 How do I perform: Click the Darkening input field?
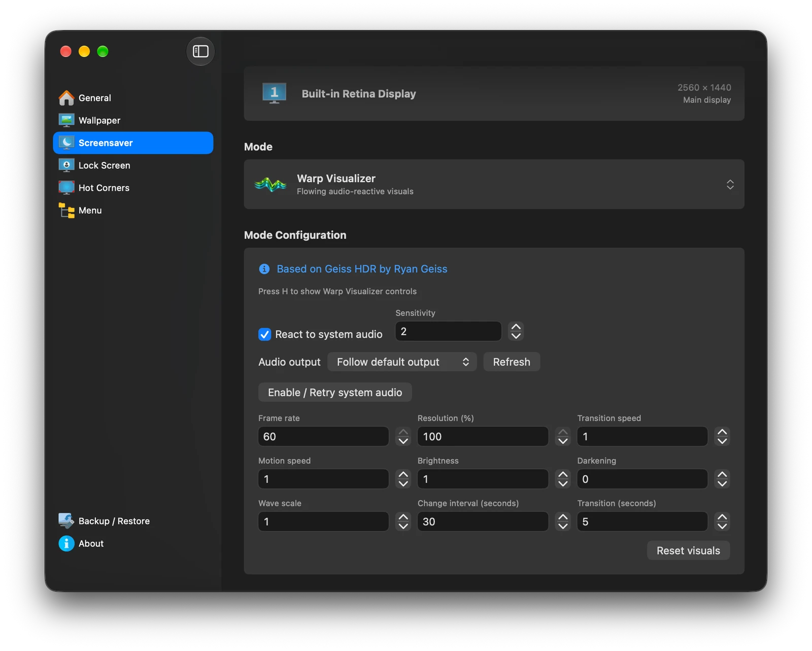(642, 479)
